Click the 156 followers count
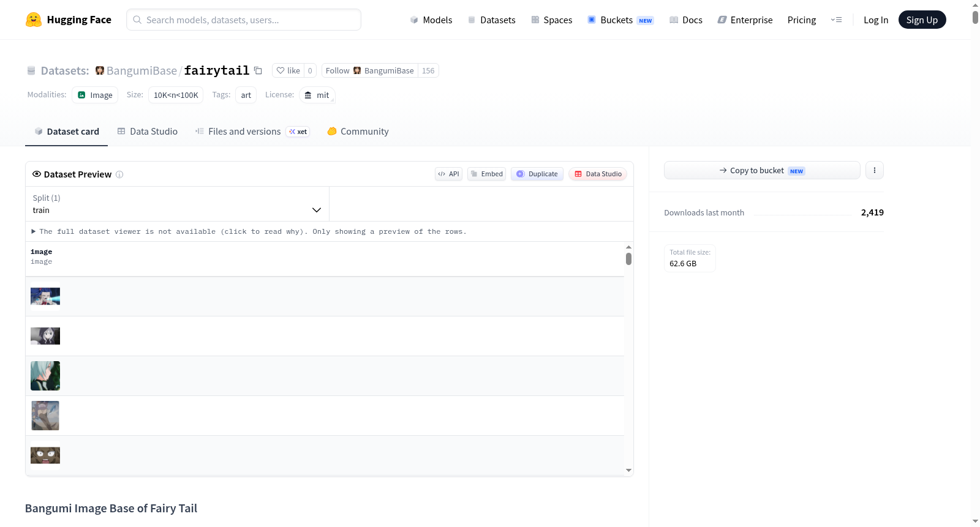The image size is (980, 527). tap(428, 70)
